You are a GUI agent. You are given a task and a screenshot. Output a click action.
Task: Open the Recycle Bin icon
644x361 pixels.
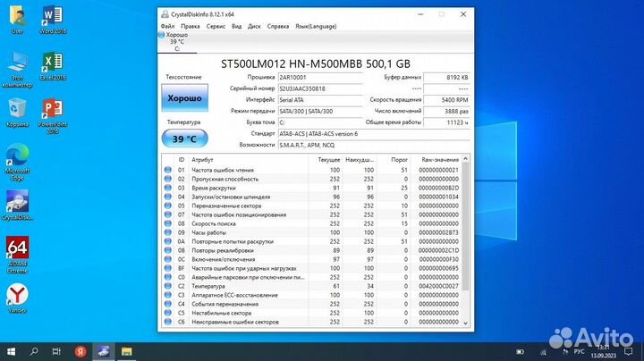tap(17, 113)
